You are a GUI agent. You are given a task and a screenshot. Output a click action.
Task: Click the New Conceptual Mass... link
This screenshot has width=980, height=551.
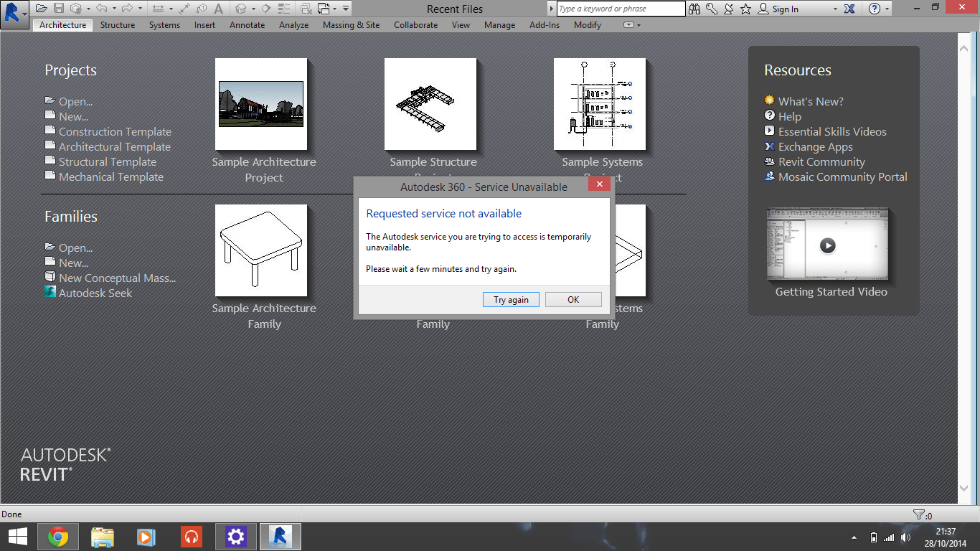click(x=117, y=278)
